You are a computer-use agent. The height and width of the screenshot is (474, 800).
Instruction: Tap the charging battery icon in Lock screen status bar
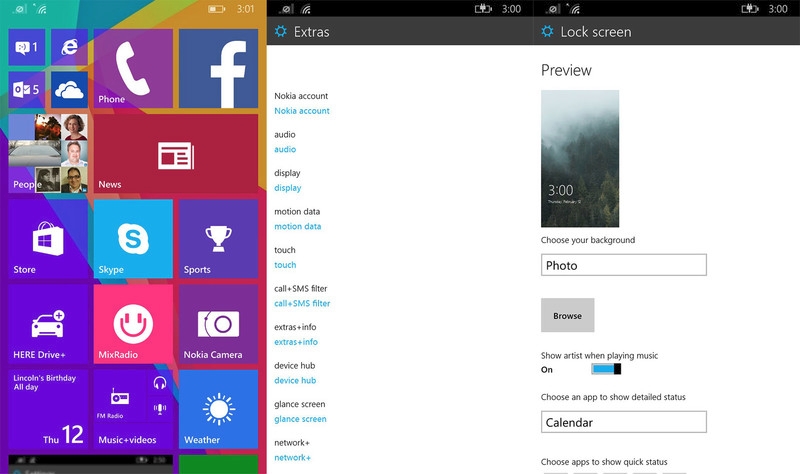point(749,9)
